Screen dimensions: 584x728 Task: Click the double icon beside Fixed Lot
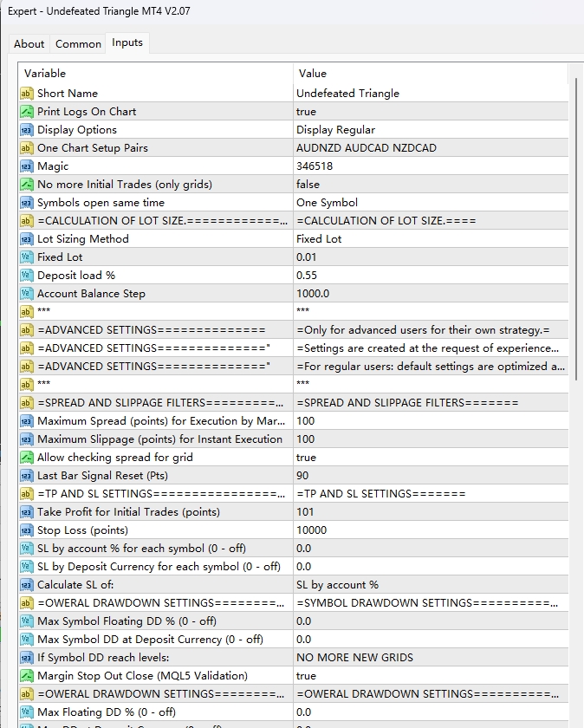(x=27, y=257)
